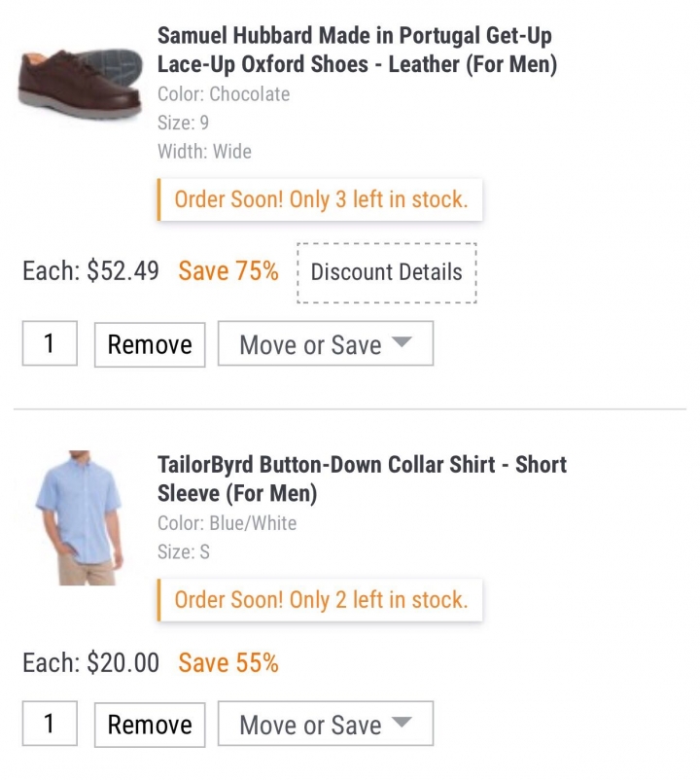Click dropdown arrow on shirt Move or Save
700x780 pixels.
click(x=402, y=722)
